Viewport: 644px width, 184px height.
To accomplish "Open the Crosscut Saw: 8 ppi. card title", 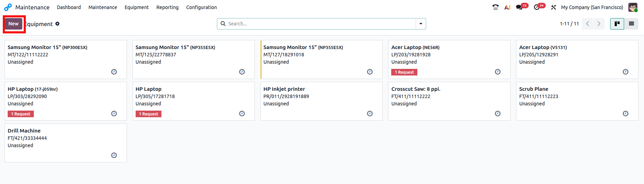I will point(416,89).
